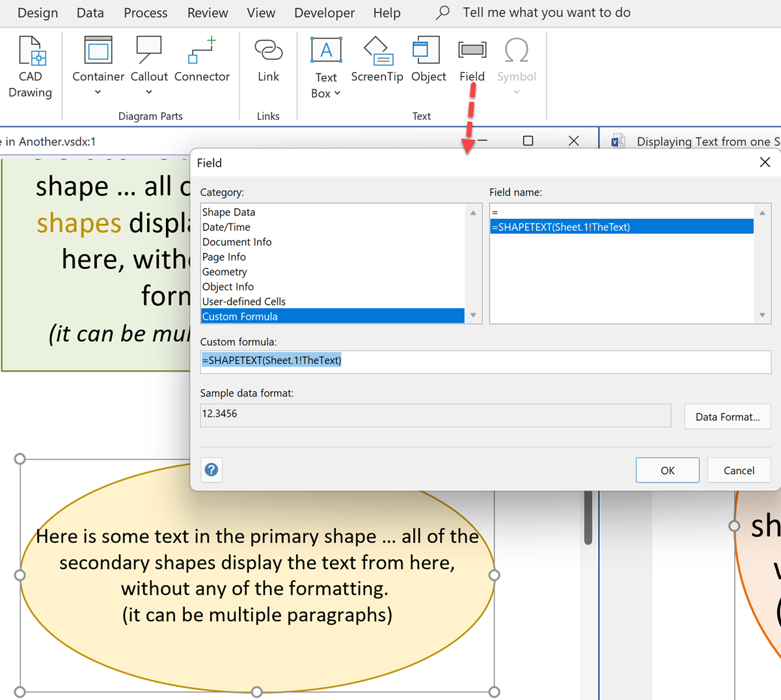Click the Visio document icon in the title bar
The image size is (781, 700).
point(617,141)
